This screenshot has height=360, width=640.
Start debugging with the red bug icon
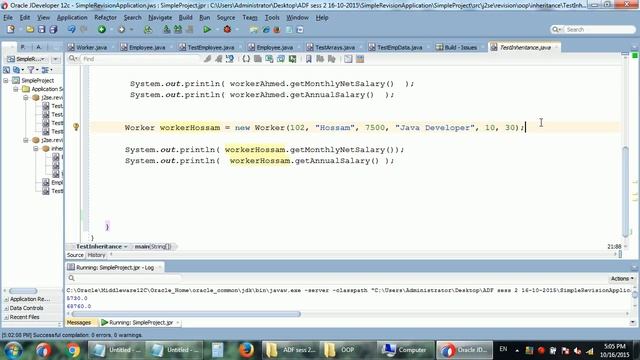tap(227, 29)
